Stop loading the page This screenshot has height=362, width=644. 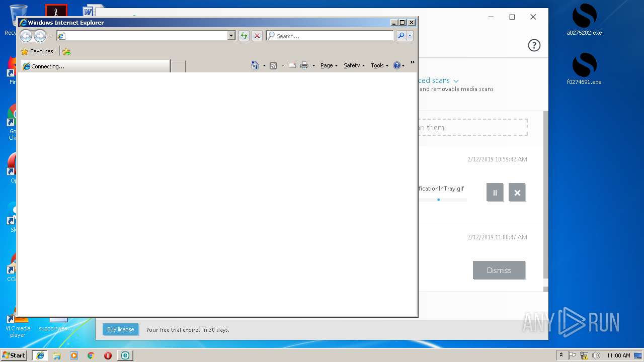pyautogui.click(x=257, y=36)
